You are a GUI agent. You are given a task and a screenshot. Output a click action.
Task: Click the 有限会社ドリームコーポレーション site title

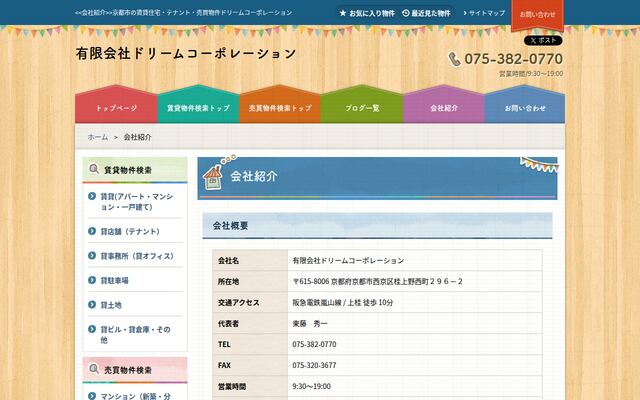[x=186, y=53]
